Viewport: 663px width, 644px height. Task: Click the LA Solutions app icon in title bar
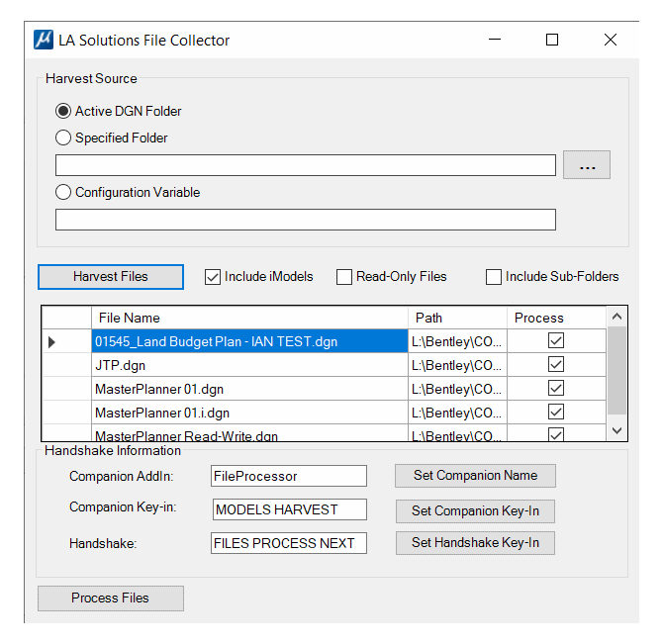point(44,41)
